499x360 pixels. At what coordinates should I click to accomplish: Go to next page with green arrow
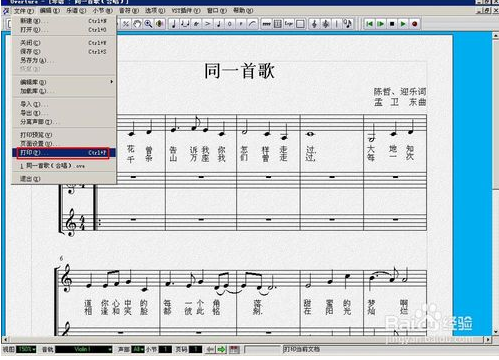coord(221,350)
